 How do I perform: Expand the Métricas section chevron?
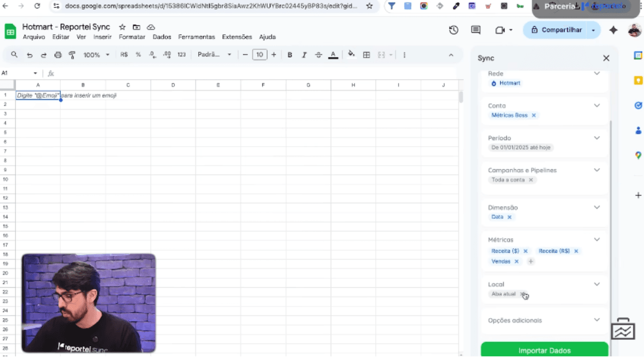(x=597, y=239)
